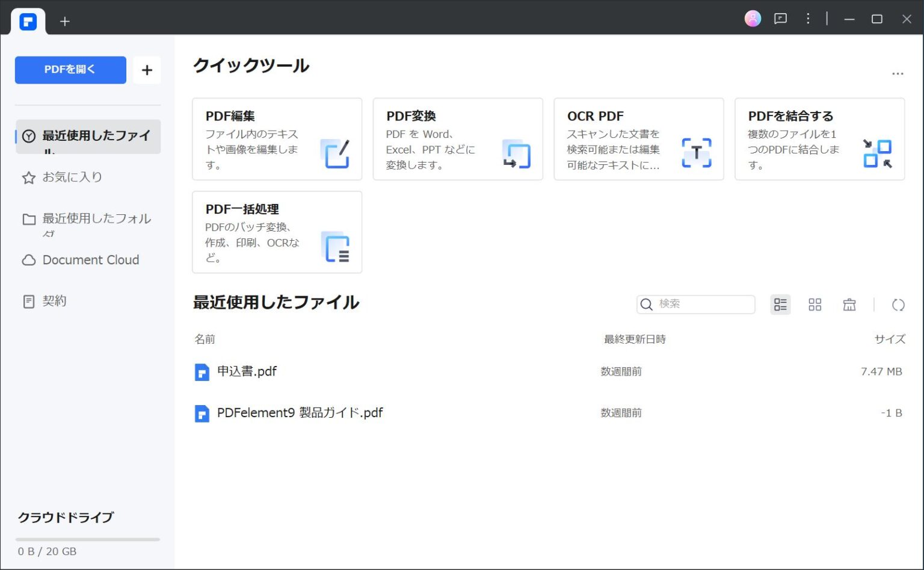
Task: Keep list view enabled for recent files
Action: tap(780, 305)
